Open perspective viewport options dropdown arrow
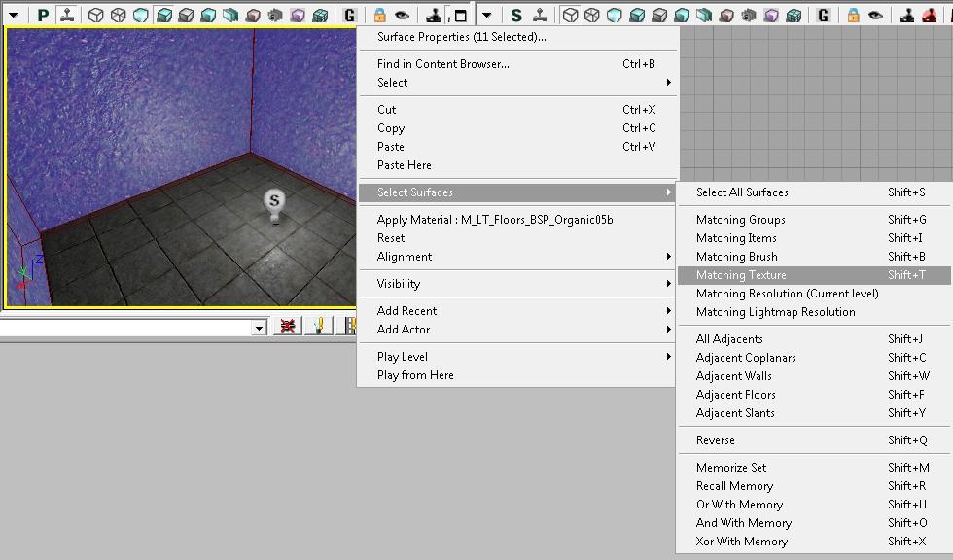 point(14,16)
